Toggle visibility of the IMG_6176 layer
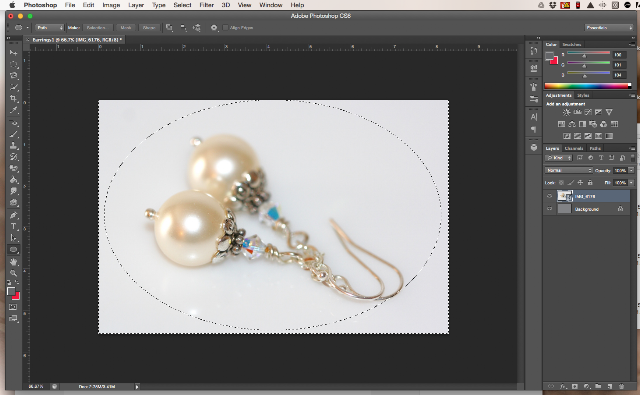640x395 pixels. click(x=549, y=196)
